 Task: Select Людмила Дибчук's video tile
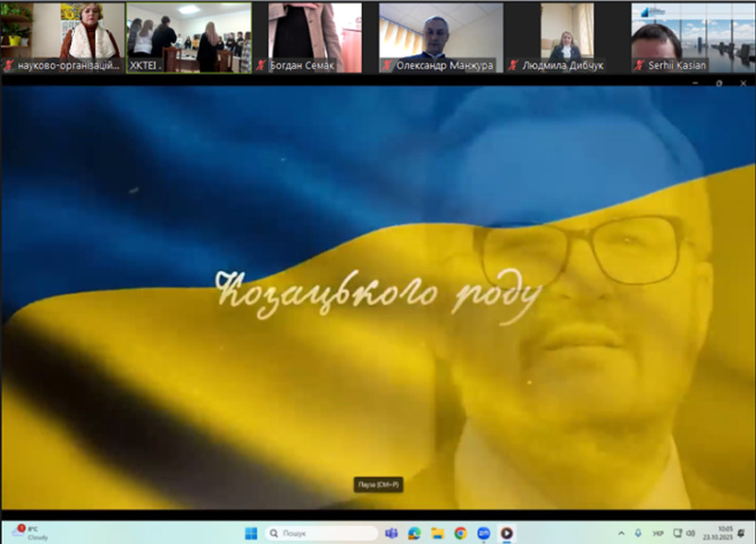coord(565,36)
